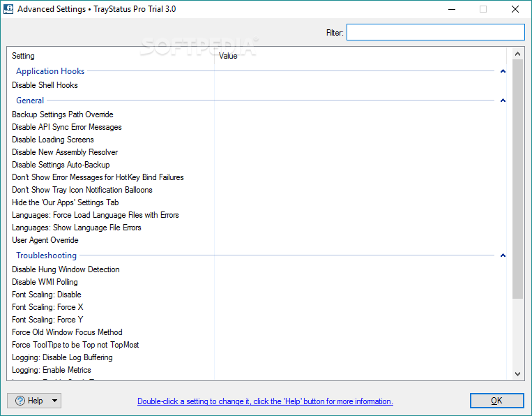Select 'Languages: Force Load Language Files with Errors'
532x416 pixels.
(x=96, y=214)
